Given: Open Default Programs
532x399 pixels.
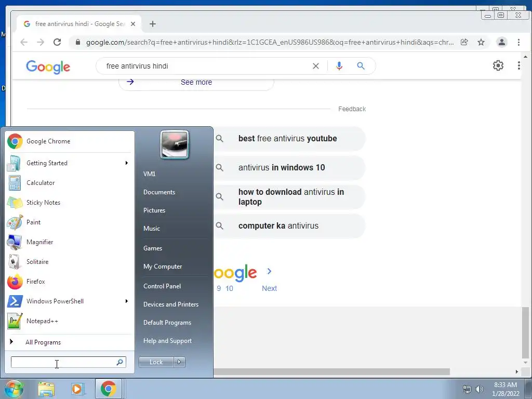Looking at the screenshot, I should tap(167, 323).
